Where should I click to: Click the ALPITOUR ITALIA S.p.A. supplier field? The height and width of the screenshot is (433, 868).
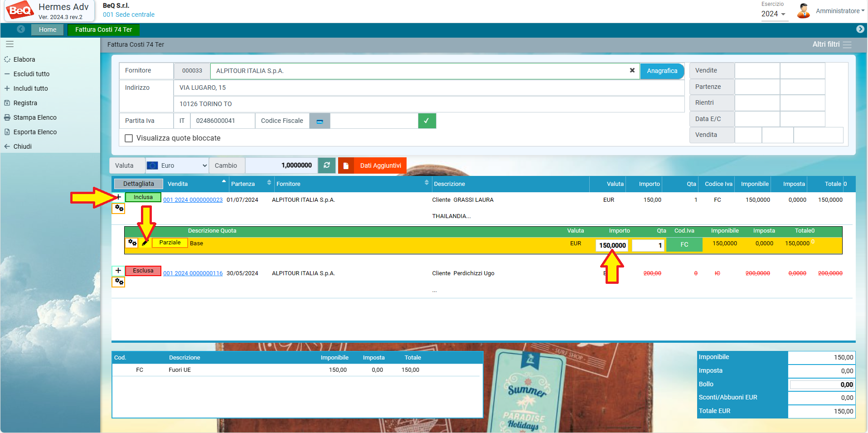pyautogui.click(x=425, y=71)
